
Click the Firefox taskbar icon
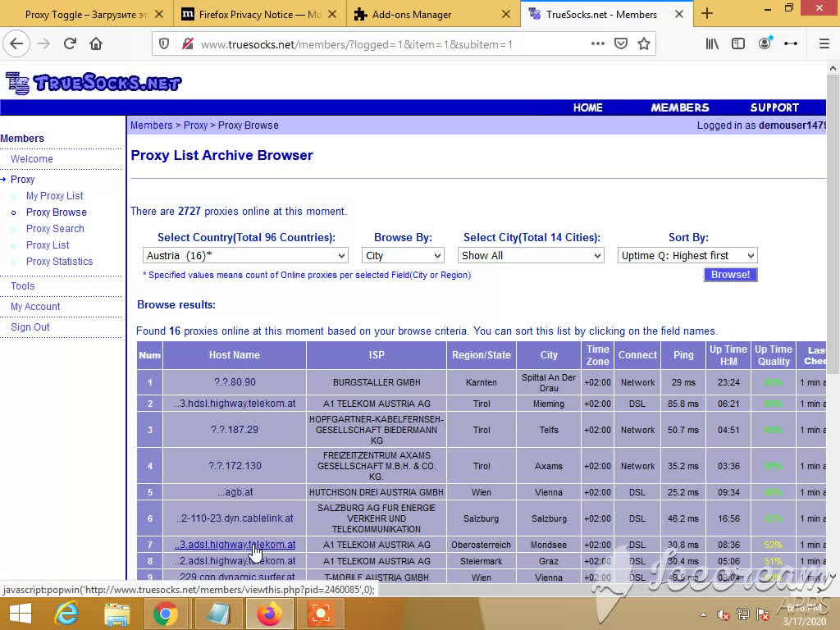[270, 614]
